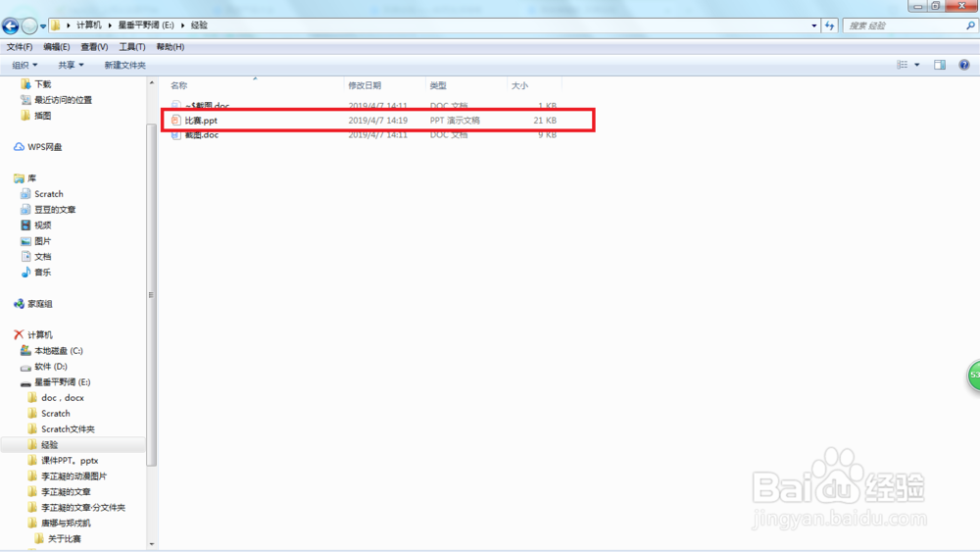Click the 比赛.ppt file icon
Image resolution: width=980 pixels, height=552 pixels.
pos(175,120)
